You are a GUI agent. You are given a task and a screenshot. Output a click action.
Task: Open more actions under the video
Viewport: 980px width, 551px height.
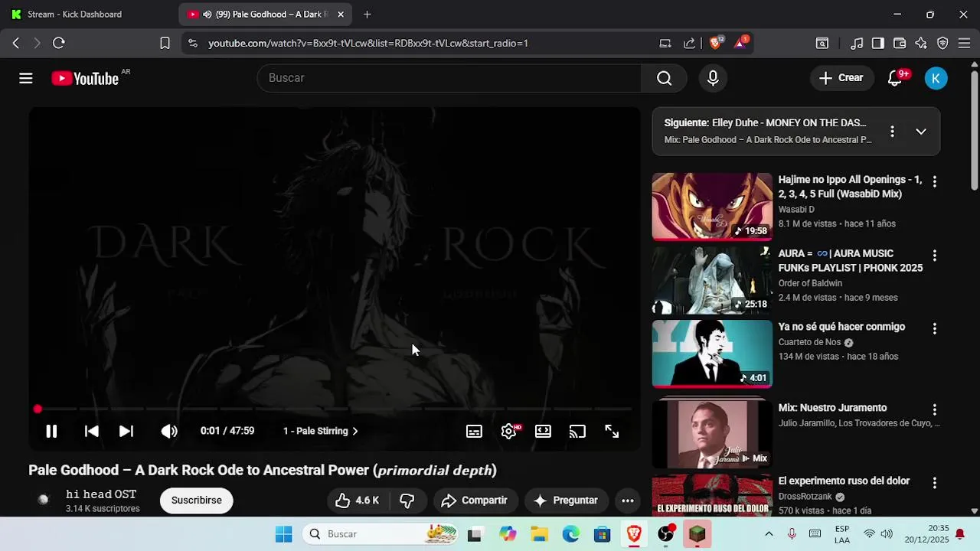tap(628, 500)
